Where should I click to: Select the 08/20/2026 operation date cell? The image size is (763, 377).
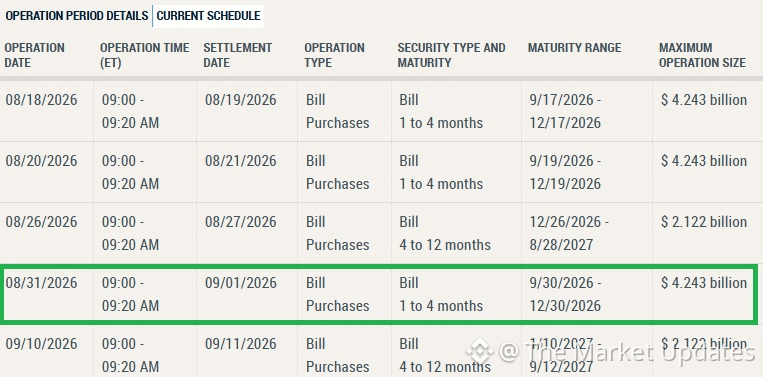pos(41,161)
